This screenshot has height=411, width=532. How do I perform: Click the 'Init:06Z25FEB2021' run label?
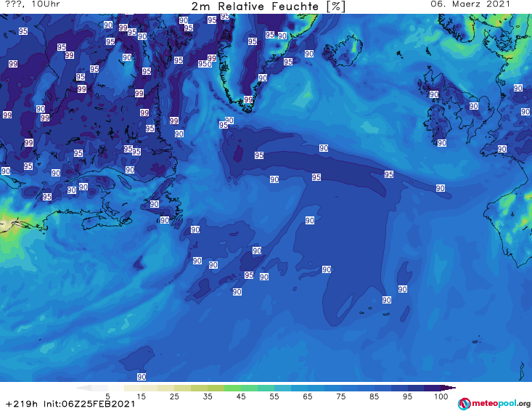(x=89, y=404)
